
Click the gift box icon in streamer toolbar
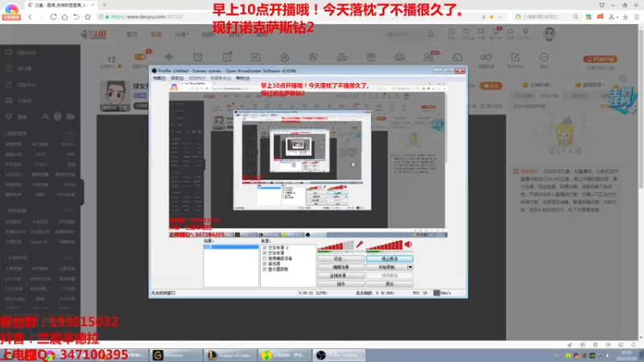tap(371, 57)
